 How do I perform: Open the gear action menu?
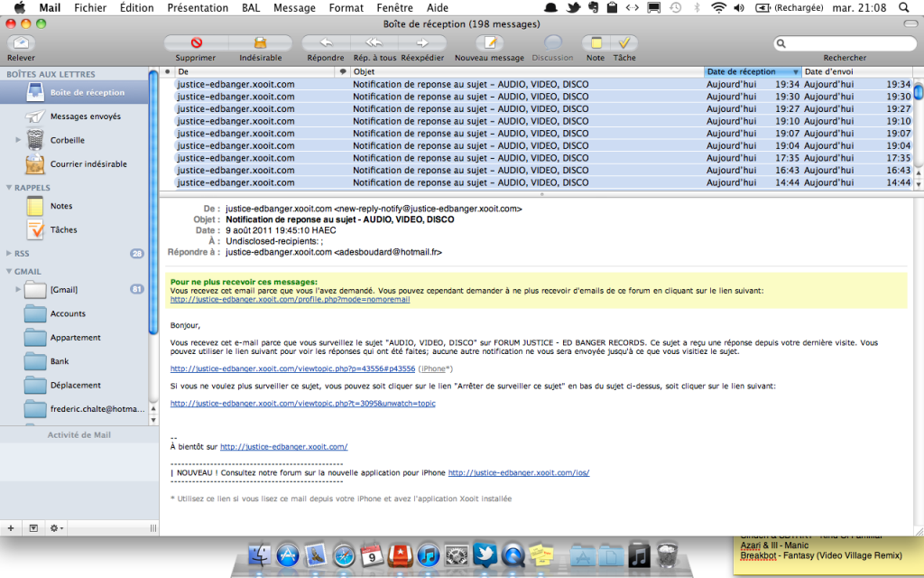[57, 528]
